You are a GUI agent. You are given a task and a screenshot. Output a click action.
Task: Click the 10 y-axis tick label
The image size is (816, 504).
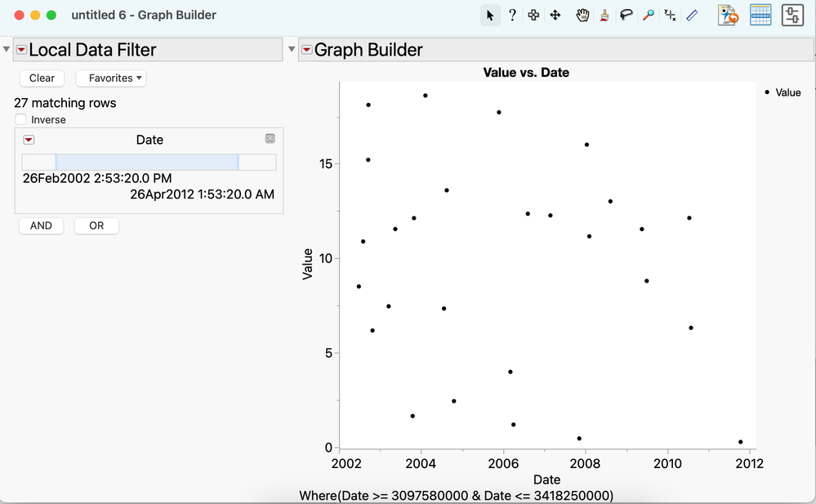326,259
